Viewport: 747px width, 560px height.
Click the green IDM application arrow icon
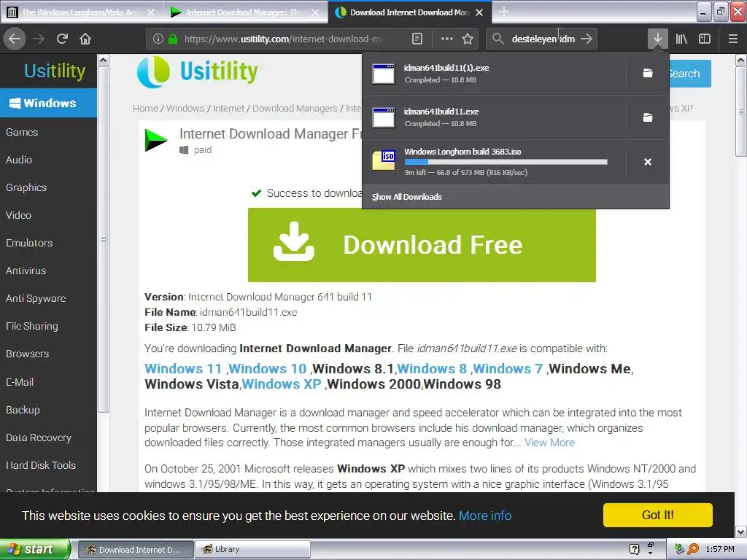[x=156, y=141]
